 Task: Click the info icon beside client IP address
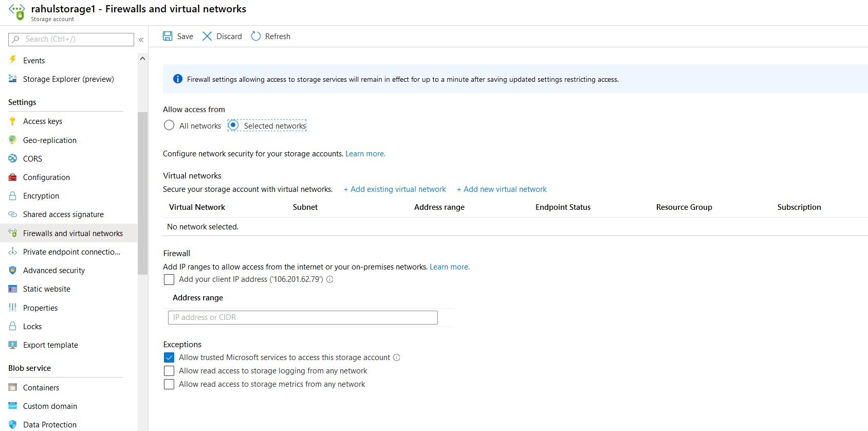coord(330,279)
